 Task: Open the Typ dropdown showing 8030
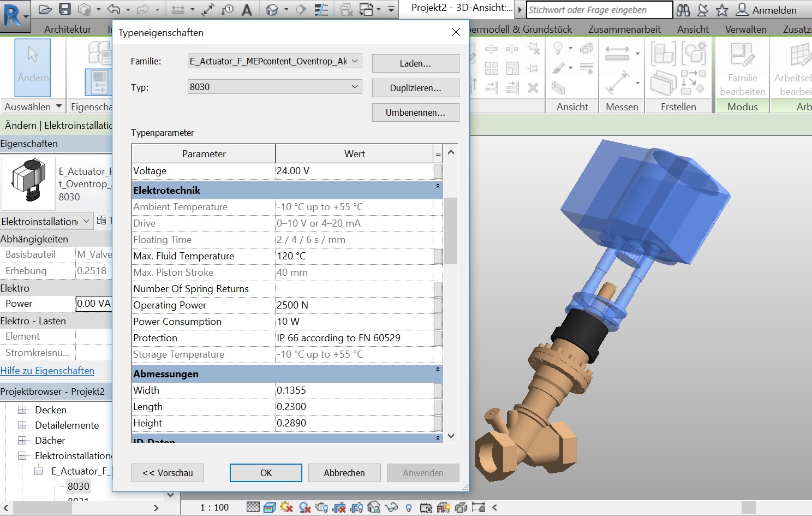pos(355,87)
